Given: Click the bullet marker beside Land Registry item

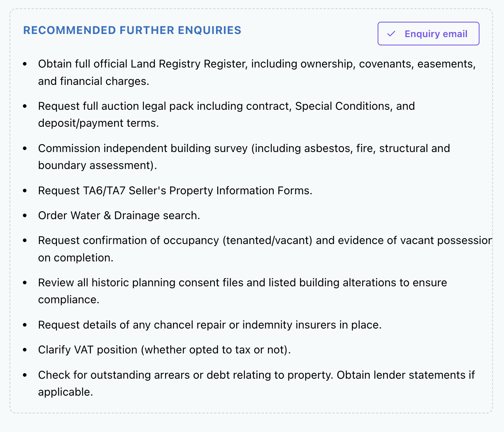Looking at the screenshot, I should (x=26, y=64).
